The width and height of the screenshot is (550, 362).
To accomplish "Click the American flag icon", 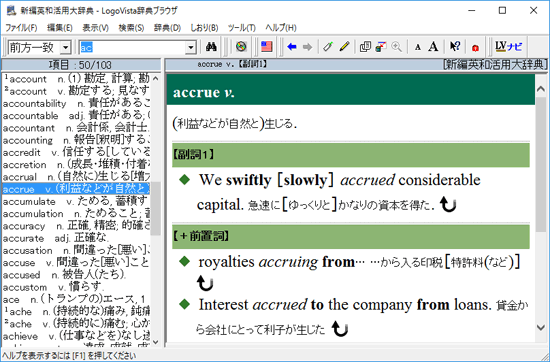I will 267,47.
